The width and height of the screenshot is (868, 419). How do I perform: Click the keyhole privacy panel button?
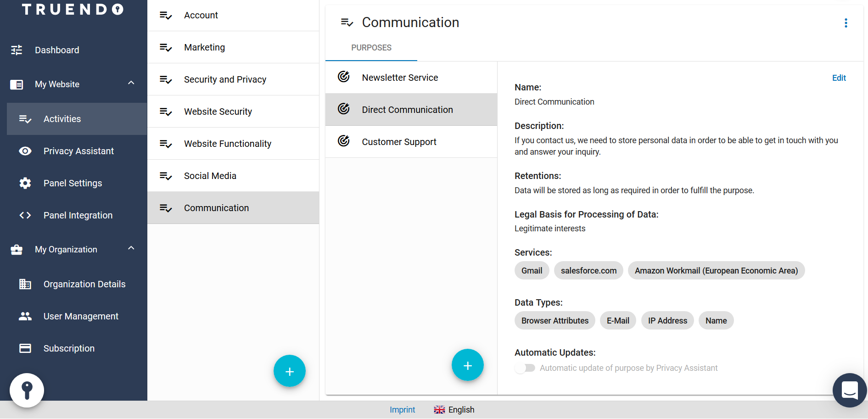coord(27,390)
